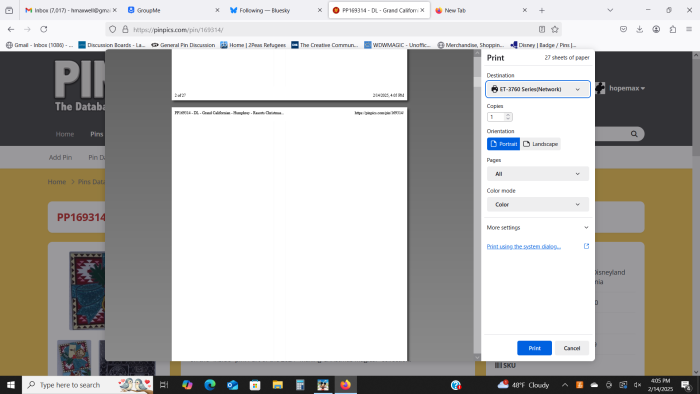The height and width of the screenshot is (394, 700).
Task: Open the notification center icon
Action: (686, 385)
